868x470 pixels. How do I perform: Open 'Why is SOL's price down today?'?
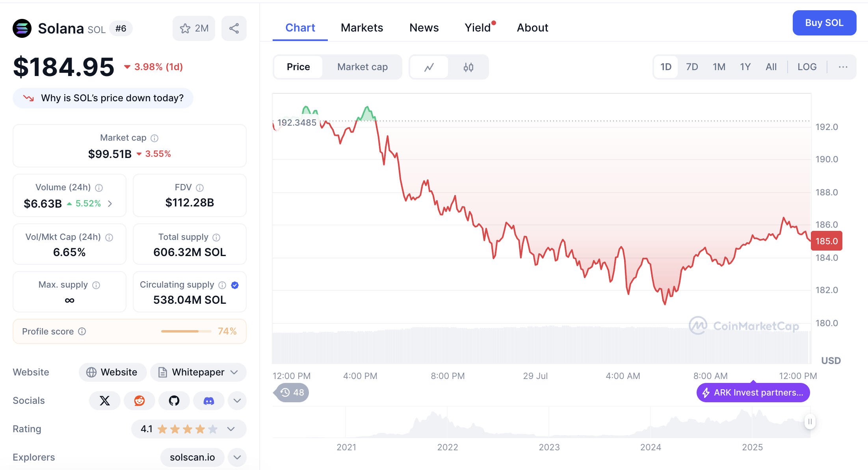[103, 98]
